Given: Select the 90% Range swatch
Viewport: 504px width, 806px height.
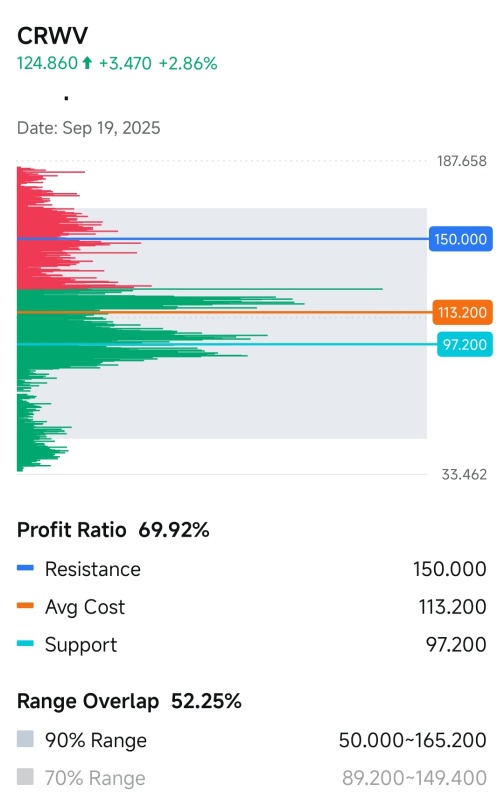Looking at the screenshot, I should tap(25, 739).
